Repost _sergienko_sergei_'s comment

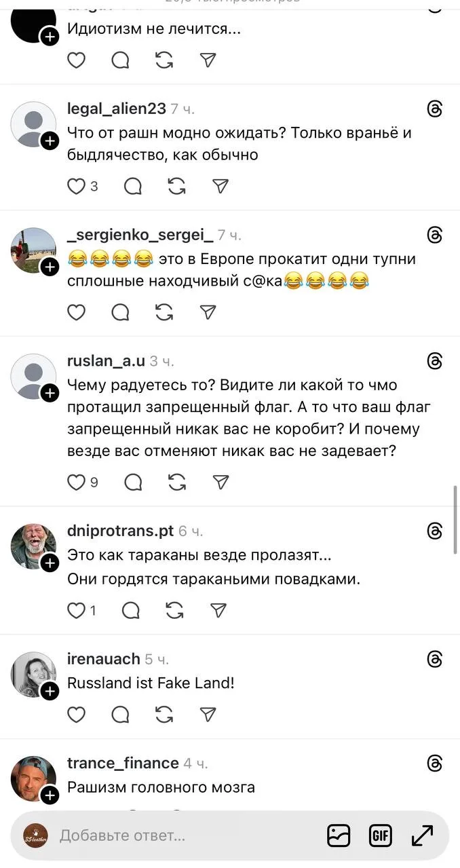(x=164, y=312)
